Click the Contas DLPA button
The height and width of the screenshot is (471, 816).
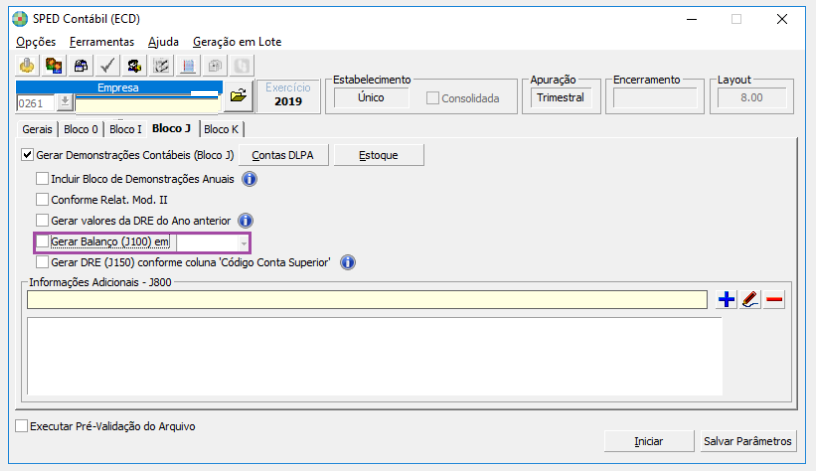283,155
